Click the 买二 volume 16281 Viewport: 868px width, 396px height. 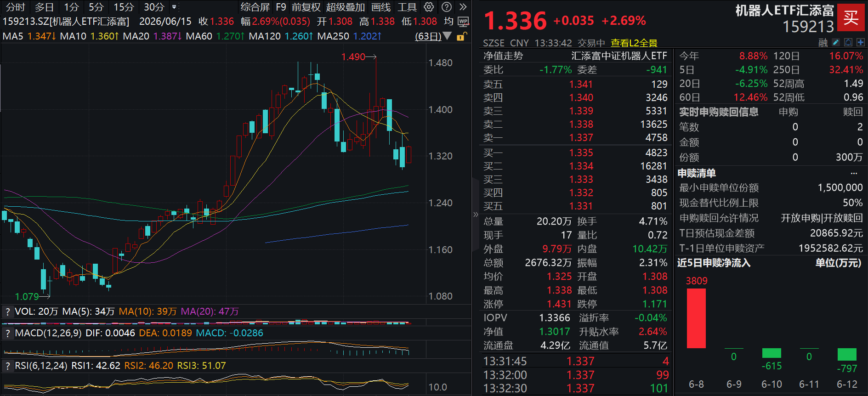(653, 166)
